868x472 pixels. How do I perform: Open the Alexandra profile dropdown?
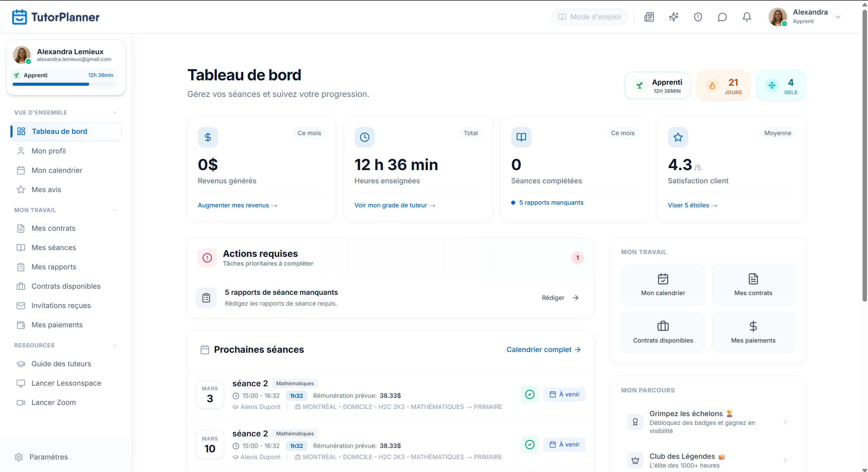click(838, 17)
